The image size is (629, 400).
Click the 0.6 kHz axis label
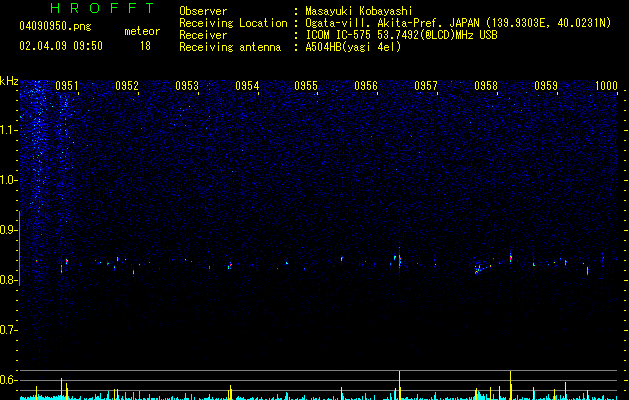[x=9, y=380]
